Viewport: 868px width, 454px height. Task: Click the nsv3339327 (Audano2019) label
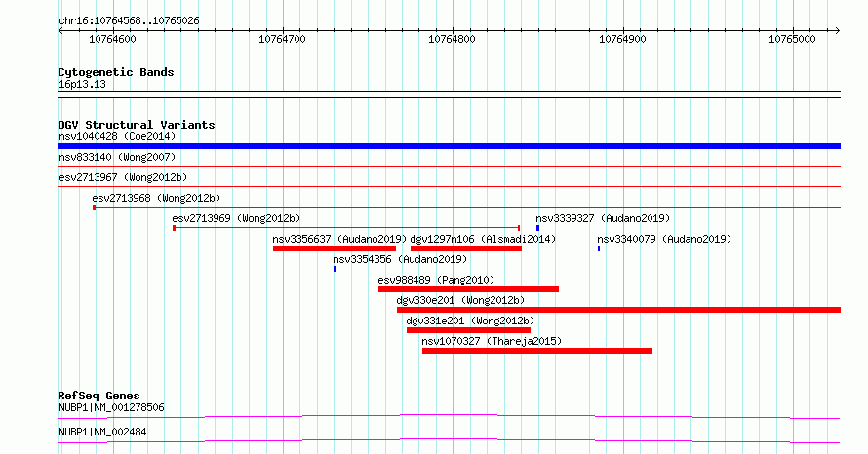pyautogui.click(x=603, y=218)
